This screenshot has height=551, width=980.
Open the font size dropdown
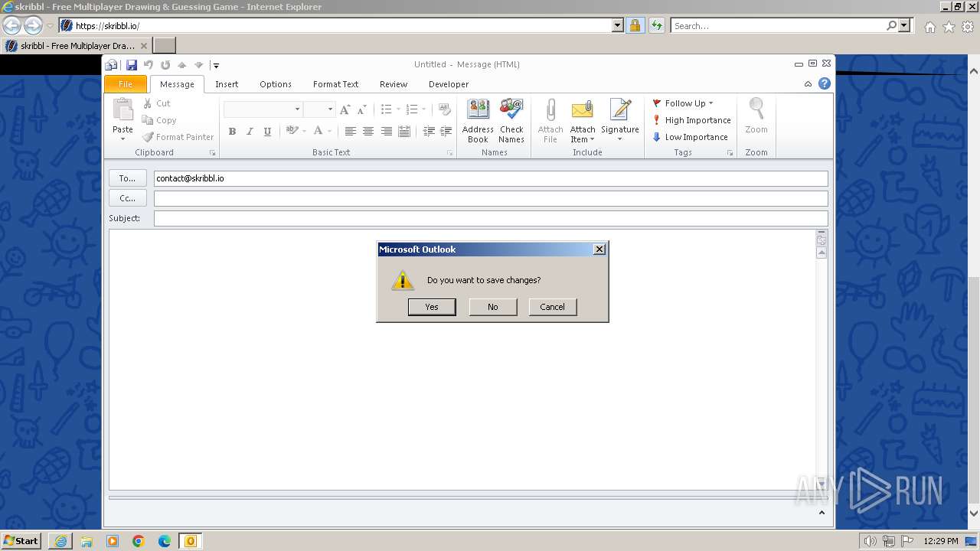tap(330, 109)
